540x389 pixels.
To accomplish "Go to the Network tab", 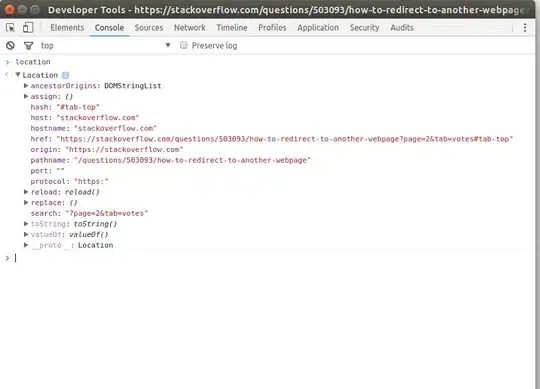I will coord(189,28).
